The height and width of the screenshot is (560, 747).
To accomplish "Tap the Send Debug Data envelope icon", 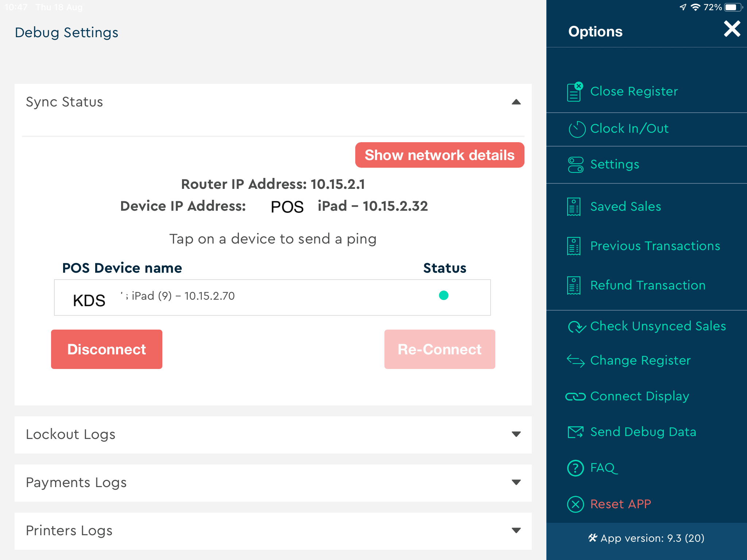I will point(576,432).
